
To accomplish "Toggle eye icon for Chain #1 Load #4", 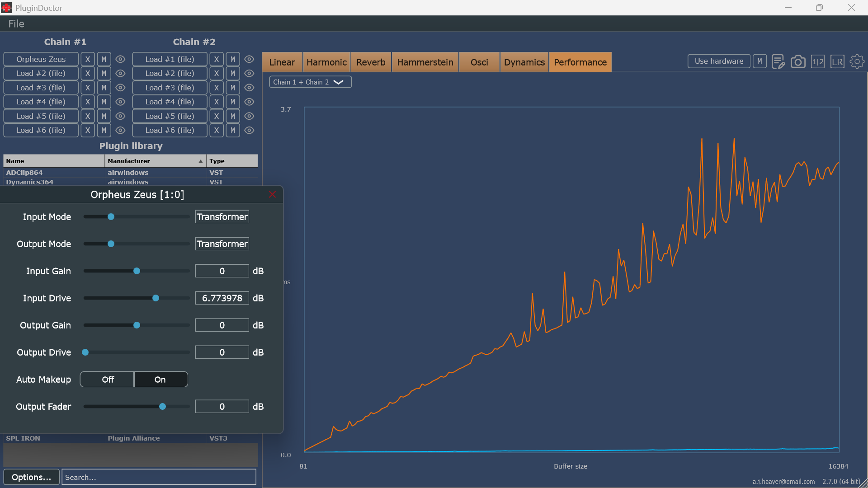I will [120, 102].
